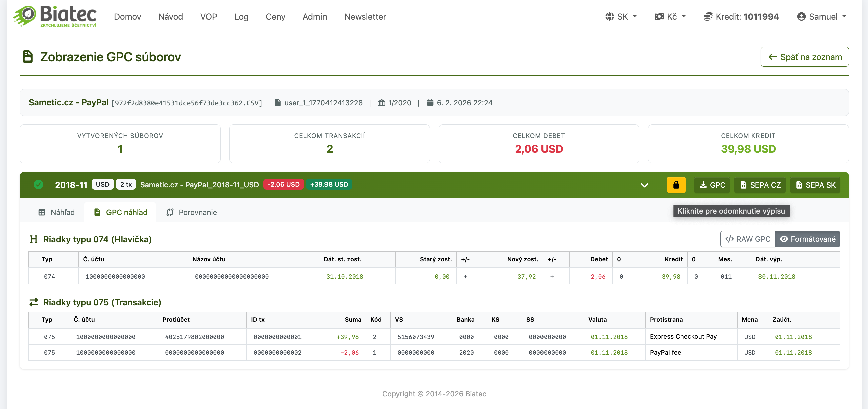Image resolution: width=868 pixels, height=409 pixels.
Task: Click Späť na zoznam button
Action: point(804,57)
